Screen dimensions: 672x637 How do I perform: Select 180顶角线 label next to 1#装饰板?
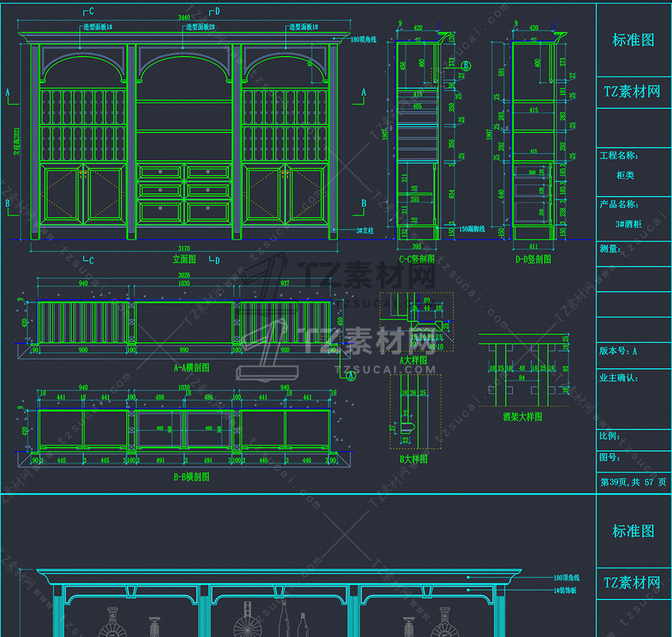pos(567,578)
